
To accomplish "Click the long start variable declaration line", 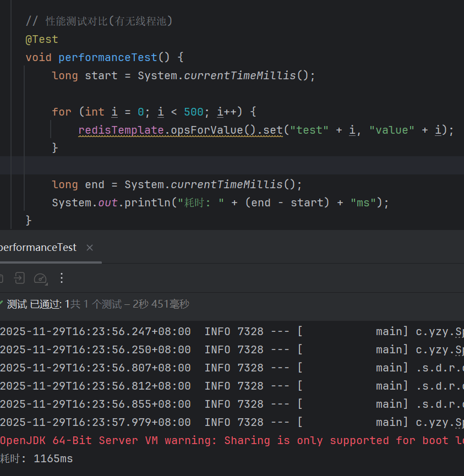I will click(x=183, y=75).
